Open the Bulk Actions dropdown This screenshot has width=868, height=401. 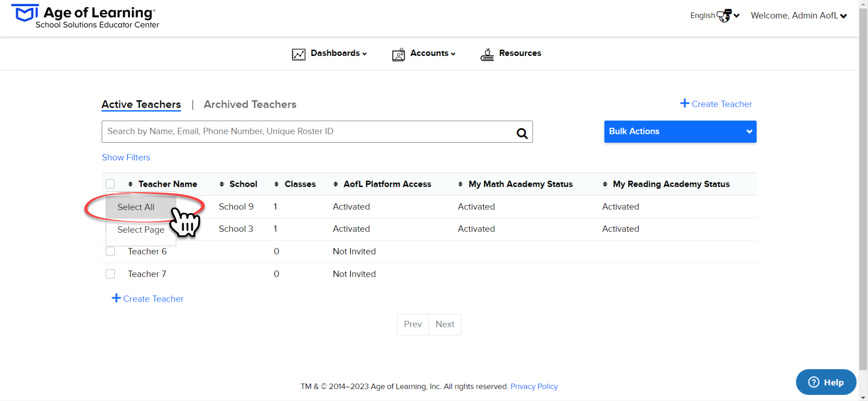pos(680,131)
